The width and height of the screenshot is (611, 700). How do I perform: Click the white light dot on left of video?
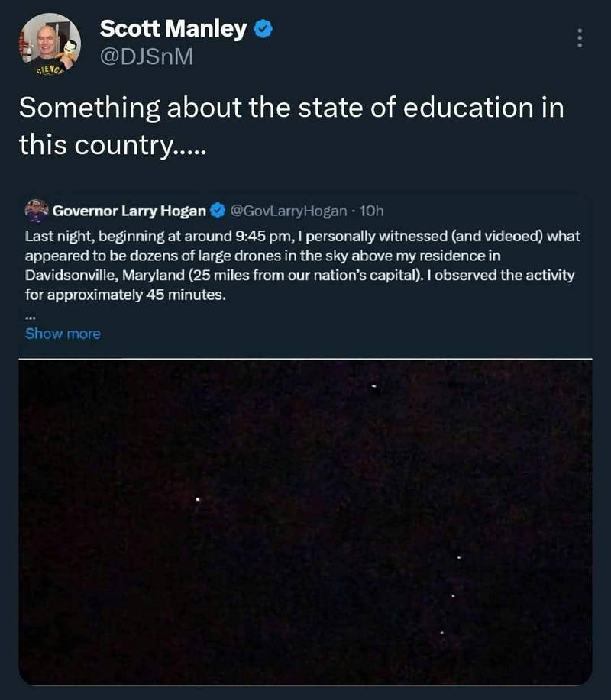click(x=197, y=499)
